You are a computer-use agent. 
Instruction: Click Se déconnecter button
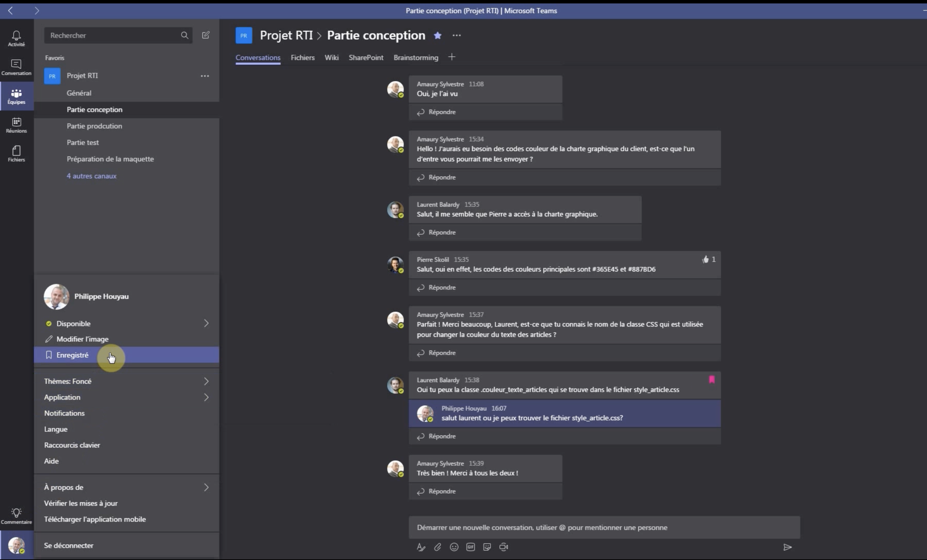68,545
